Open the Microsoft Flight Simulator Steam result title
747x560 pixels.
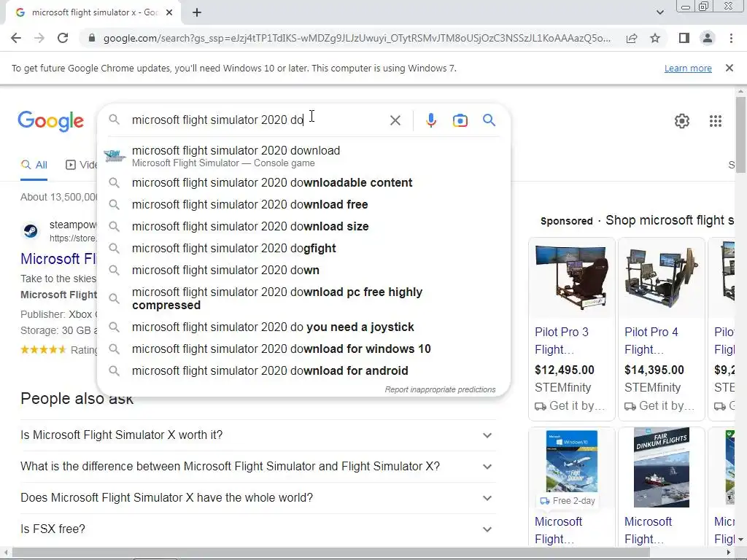[58, 259]
